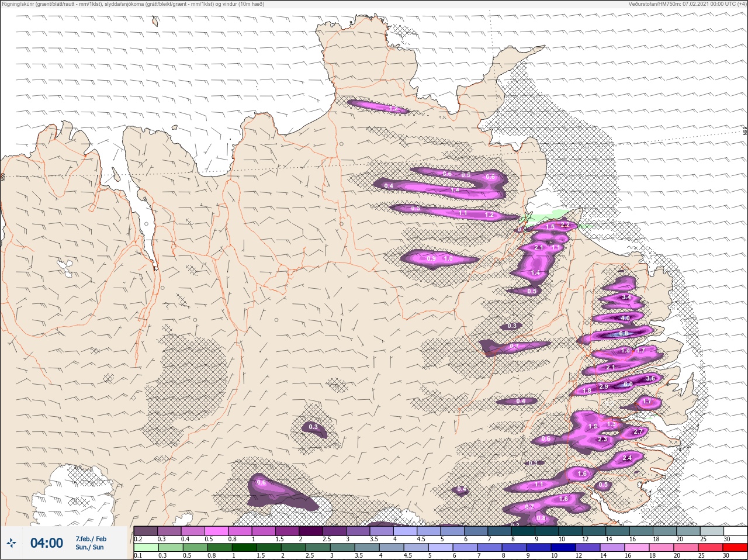This screenshot has height=560, width=748.
Task: Click the 3.4 precipitation value on the map
Action: 626,298
